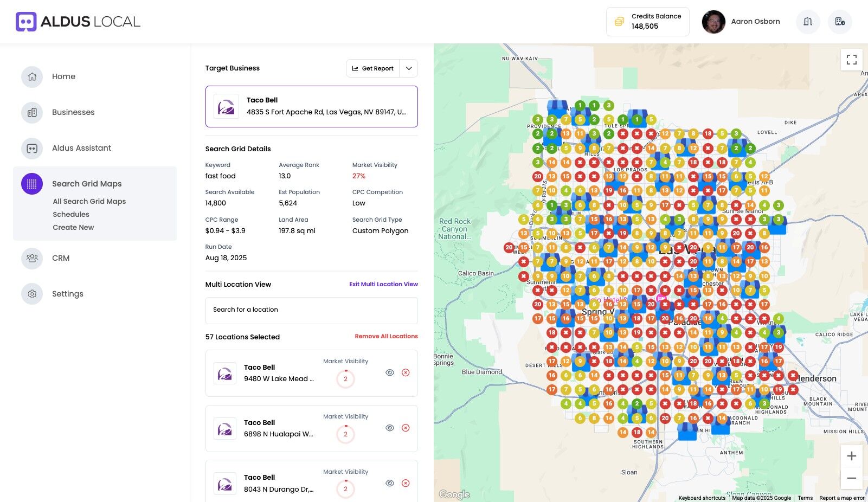The height and width of the screenshot is (502, 868).
Task: Click the Blue Diamond map label
Action: (482, 372)
